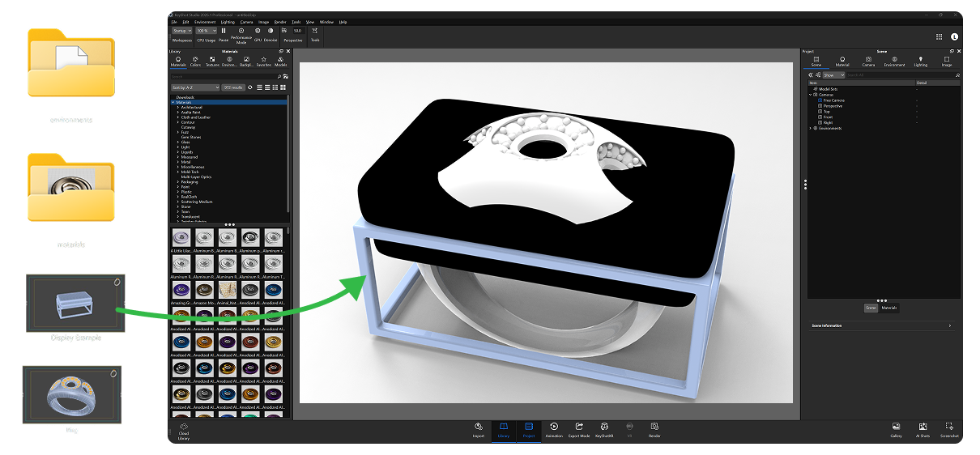Open Project Environment tab
Viewport: 980px width, 455px height.
(x=894, y=62)
